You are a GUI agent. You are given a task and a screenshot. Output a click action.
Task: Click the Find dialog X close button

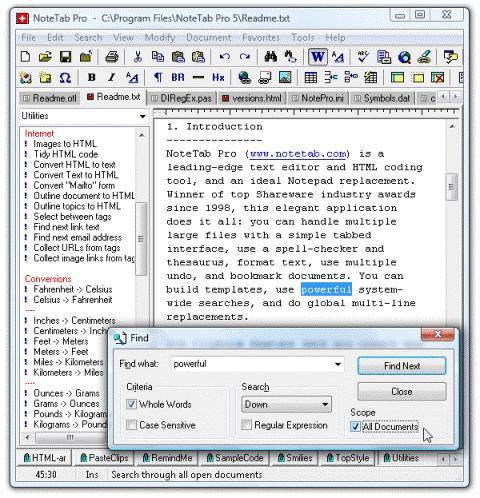tap(438, 334)
